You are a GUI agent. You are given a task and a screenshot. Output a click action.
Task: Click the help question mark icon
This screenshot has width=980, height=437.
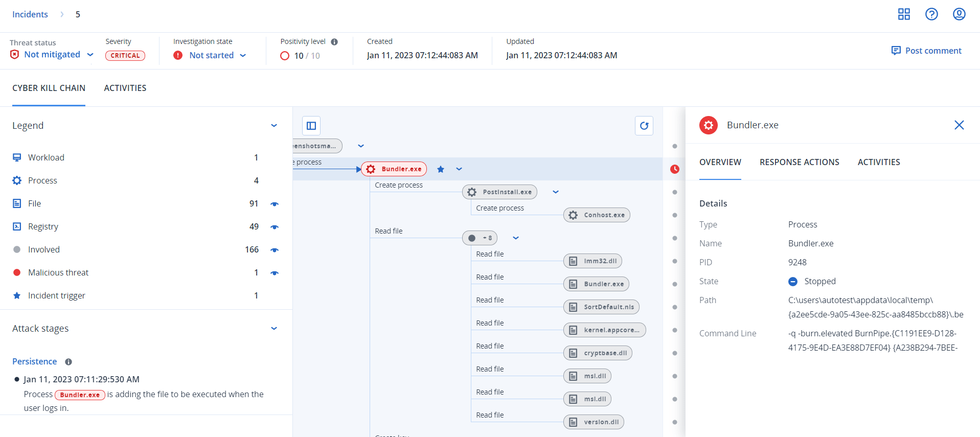pyautogui.click(x=931, y=14)
